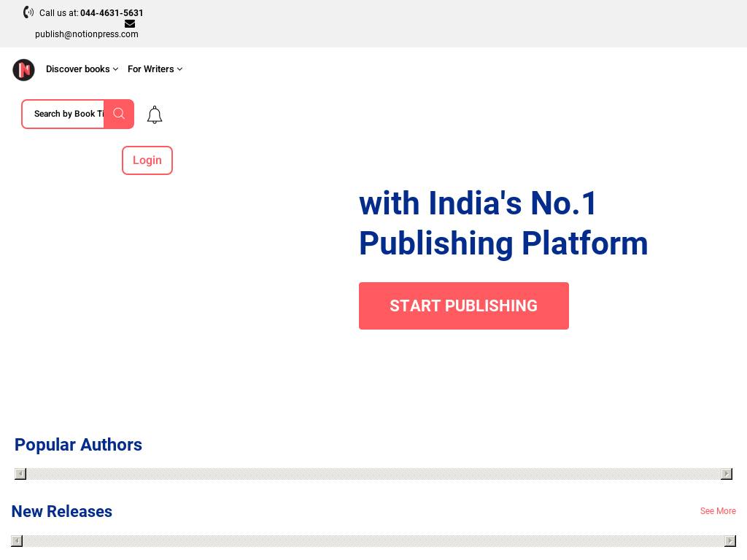Open the See More link for New Releases

point(718,511)
